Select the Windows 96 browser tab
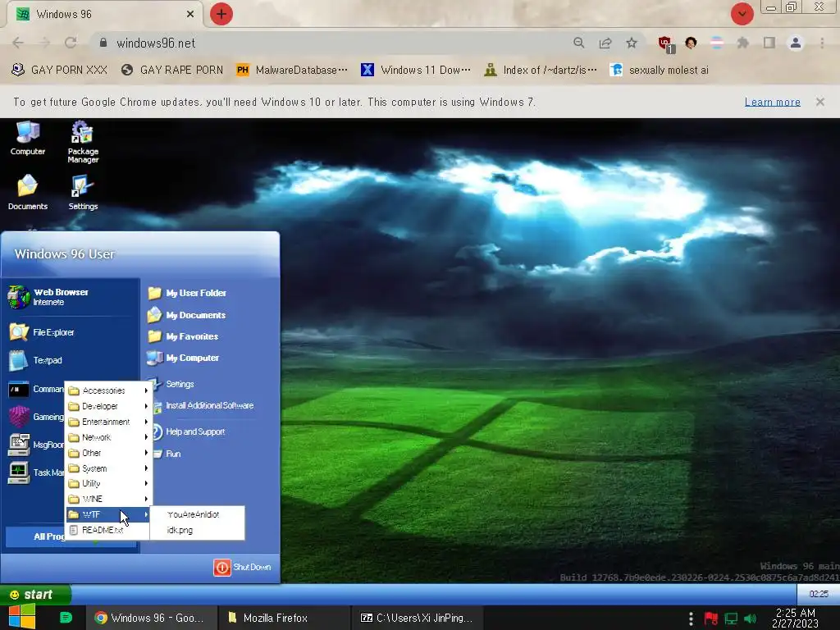Viewport: 840px width, 630px height. click(104, 14)
